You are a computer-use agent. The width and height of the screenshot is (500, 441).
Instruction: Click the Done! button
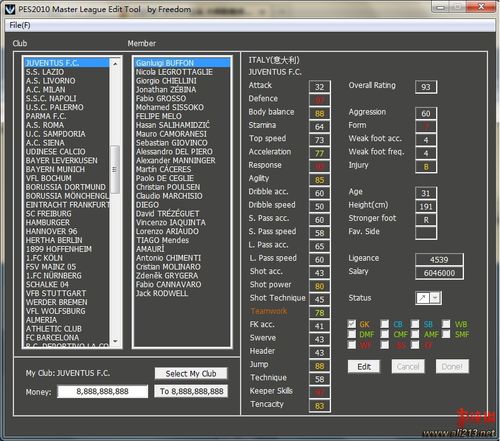pos(452,367)
